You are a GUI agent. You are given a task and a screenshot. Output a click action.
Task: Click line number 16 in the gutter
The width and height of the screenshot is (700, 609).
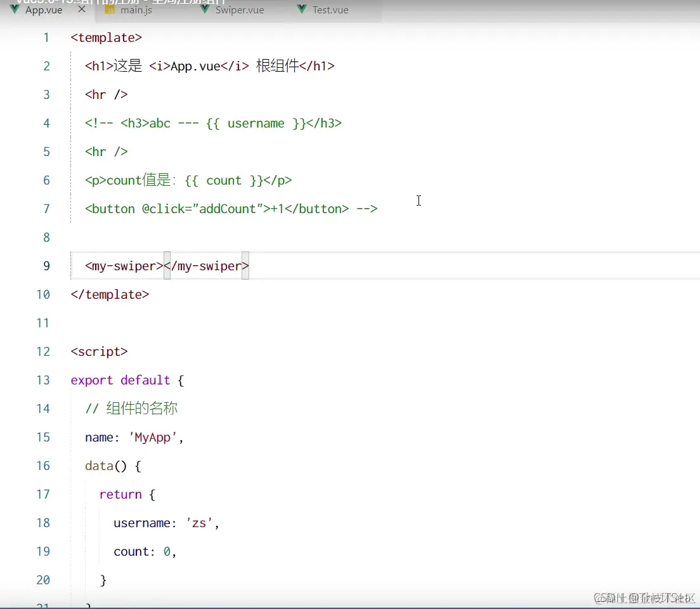click(x=43, y=466)
